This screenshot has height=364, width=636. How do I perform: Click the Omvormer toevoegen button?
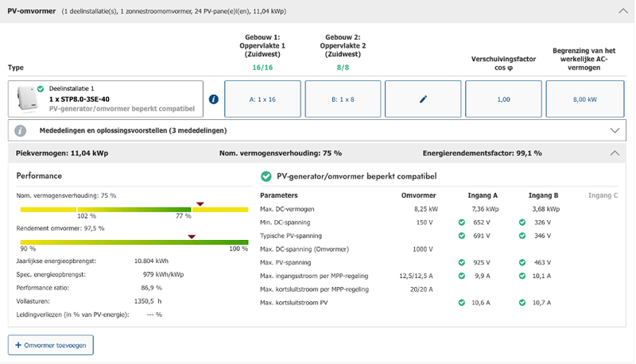(51, 345)
